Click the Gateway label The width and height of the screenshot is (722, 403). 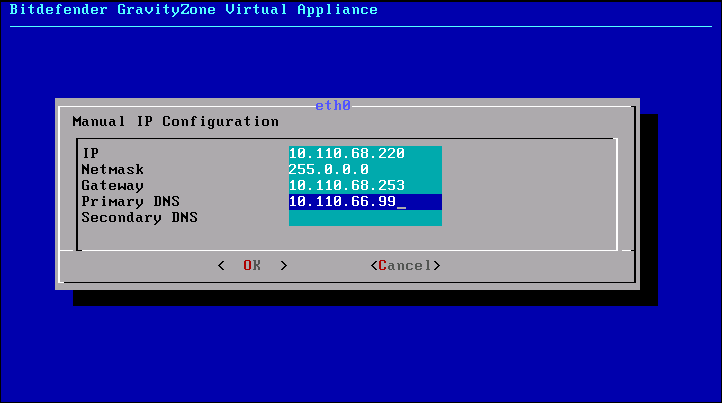[113, 185]
